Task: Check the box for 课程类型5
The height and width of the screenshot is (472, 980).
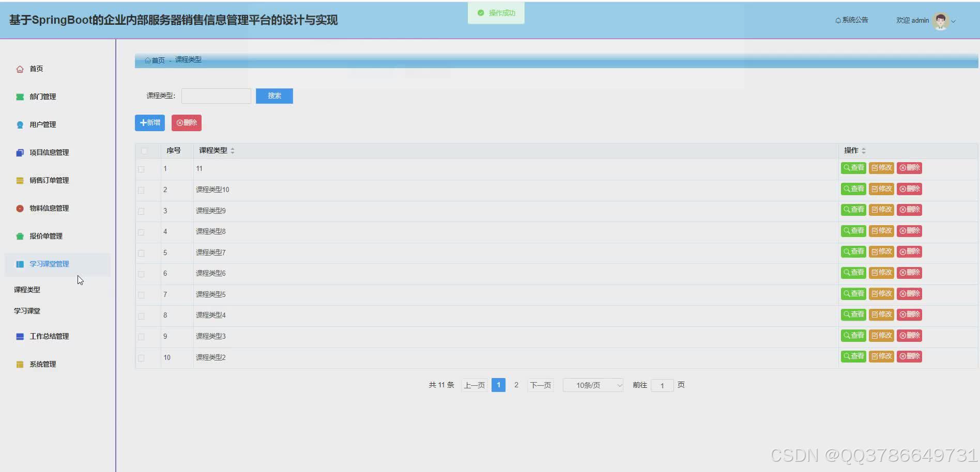Action: pyautogui.click(x=141, y=295)
